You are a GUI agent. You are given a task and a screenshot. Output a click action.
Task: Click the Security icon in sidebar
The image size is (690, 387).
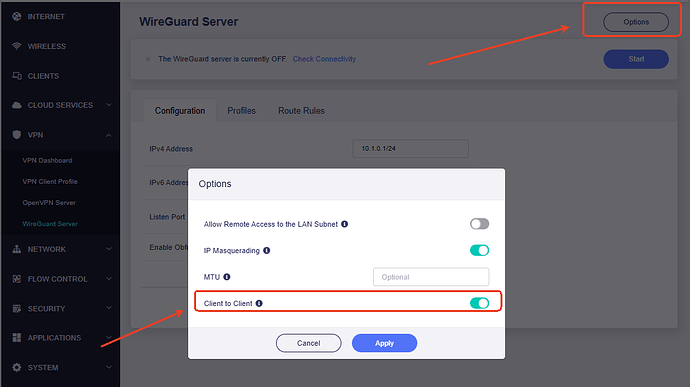tap(17, 309)
